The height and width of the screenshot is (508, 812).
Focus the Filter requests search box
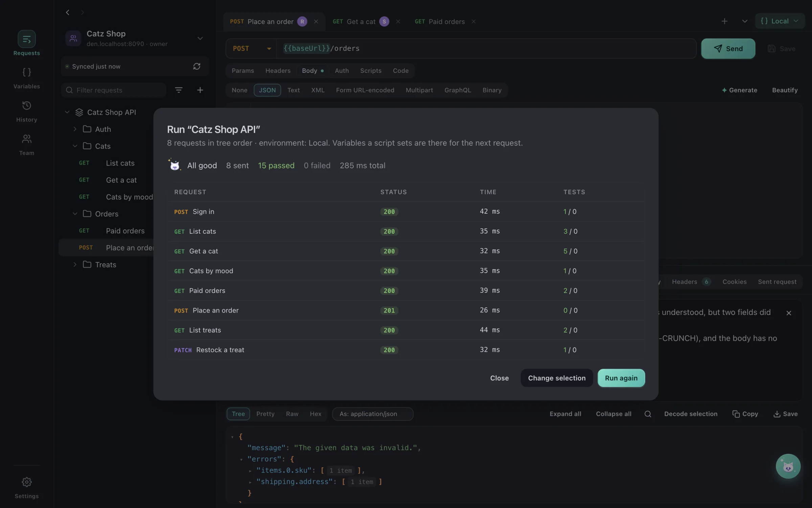(114, 90)
